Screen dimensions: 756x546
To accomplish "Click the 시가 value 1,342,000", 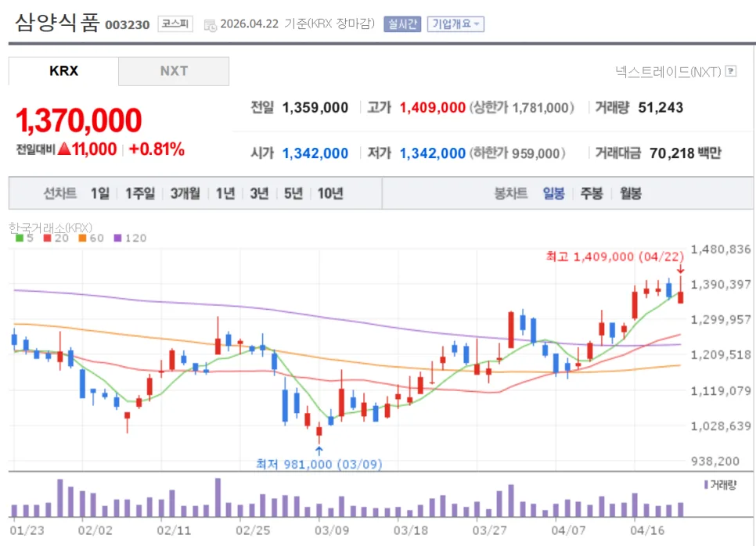I will [x=315, y=153].
